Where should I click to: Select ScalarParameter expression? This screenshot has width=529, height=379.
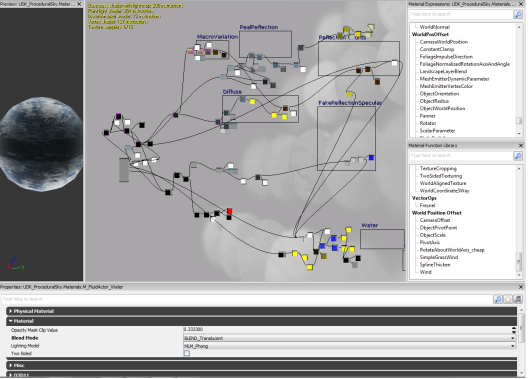coord(437,131)
